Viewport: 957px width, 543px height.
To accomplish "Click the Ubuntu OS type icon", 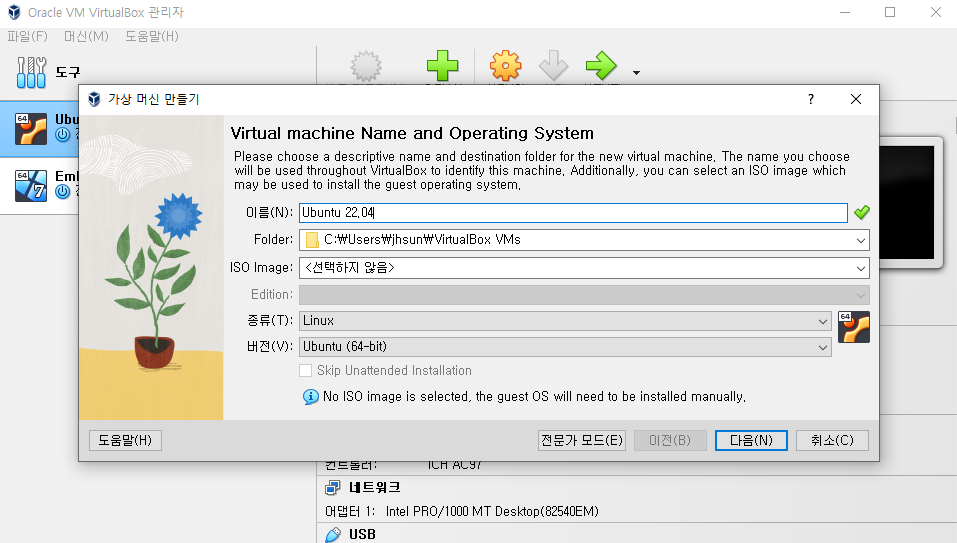I will [854, 327].
